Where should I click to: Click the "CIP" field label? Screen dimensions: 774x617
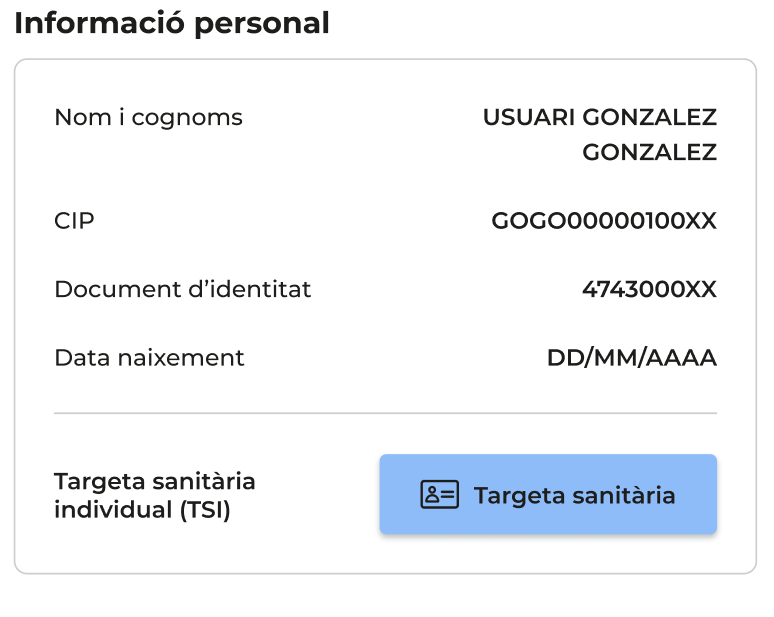74,220
